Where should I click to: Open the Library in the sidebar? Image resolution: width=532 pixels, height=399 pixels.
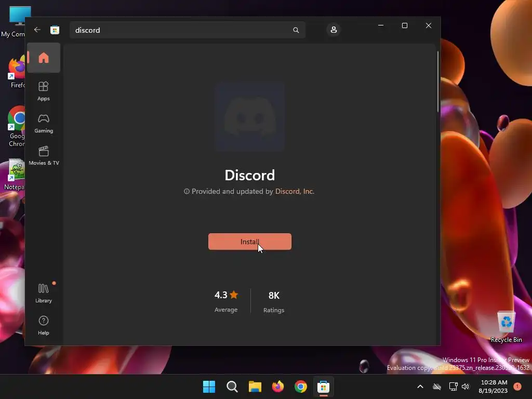pos(44,293)
